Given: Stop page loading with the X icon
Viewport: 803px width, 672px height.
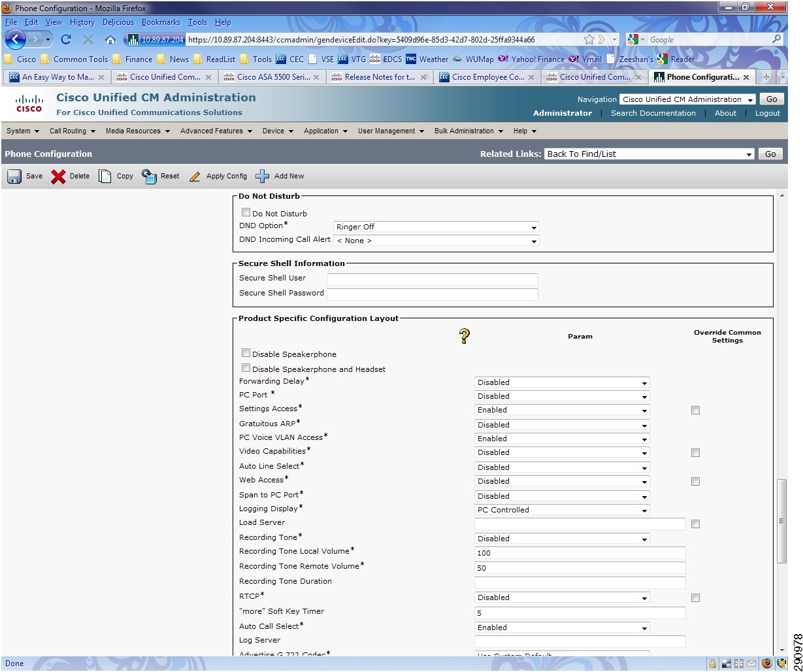Looking at the screenshot, I should pos(88,39).
